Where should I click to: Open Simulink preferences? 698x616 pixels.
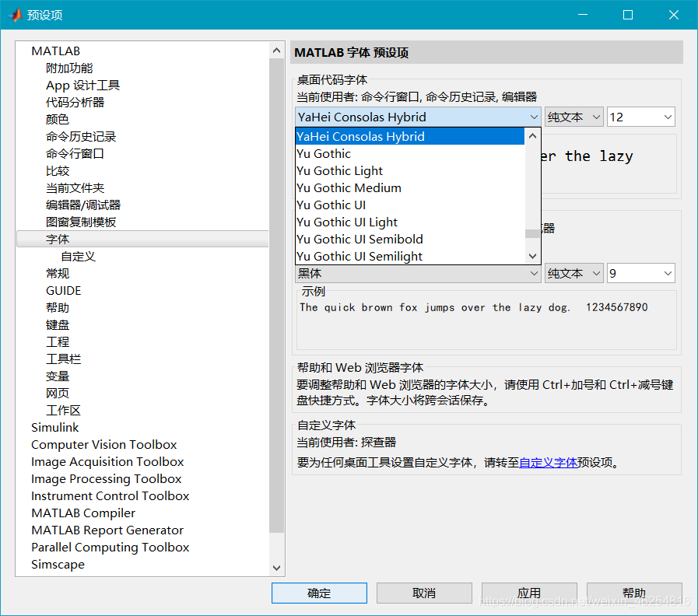(54, 427)
